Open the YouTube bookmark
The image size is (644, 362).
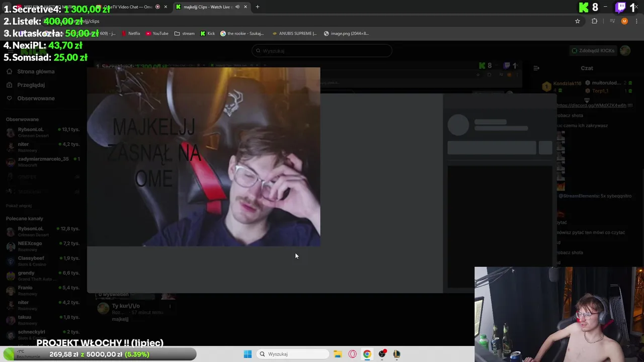pyautogui.click(x=157, y=34)
